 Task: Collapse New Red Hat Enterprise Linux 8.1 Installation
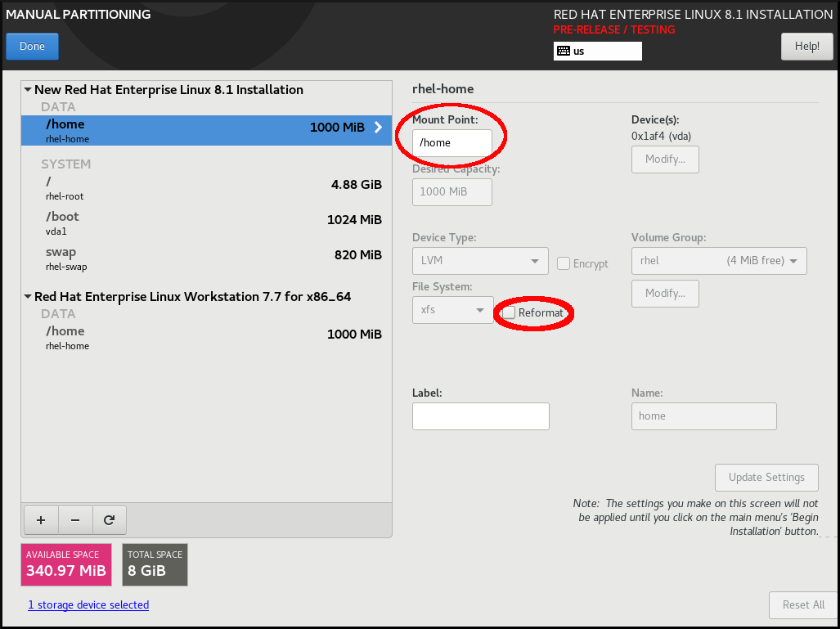[29, 90]
